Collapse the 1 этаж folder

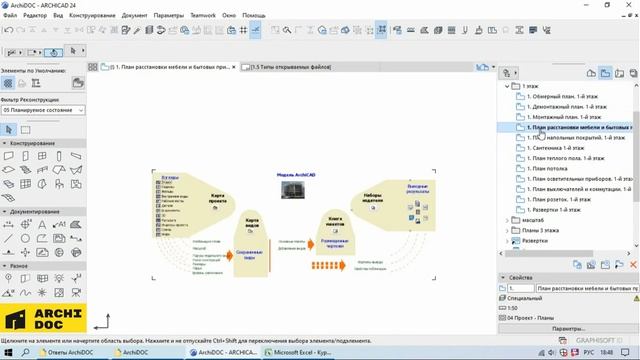coord(507,86)
